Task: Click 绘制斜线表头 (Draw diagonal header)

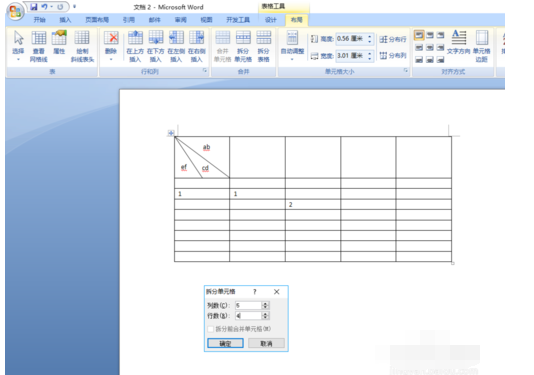Action: point(82,46)
